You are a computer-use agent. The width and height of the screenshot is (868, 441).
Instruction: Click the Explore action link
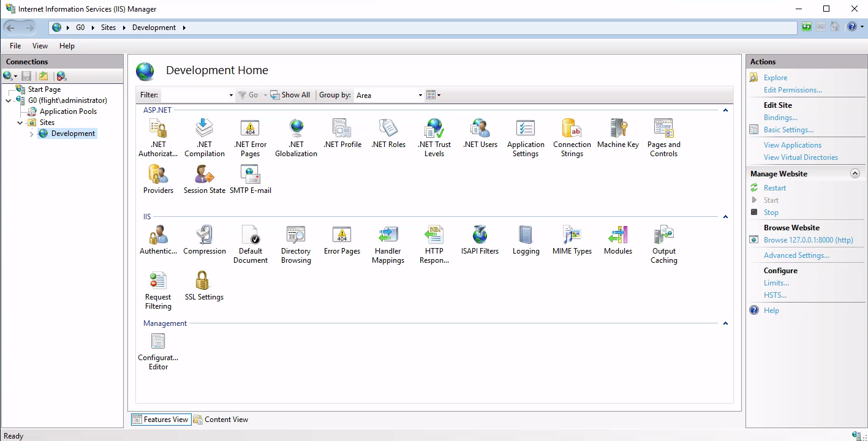pos(776,78)
